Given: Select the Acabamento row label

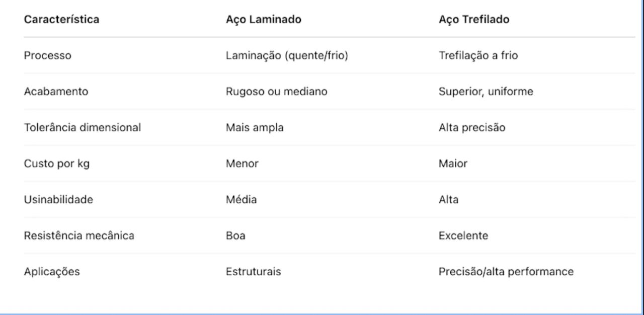Looking at the screenshot, I should [x=56, y=92].
